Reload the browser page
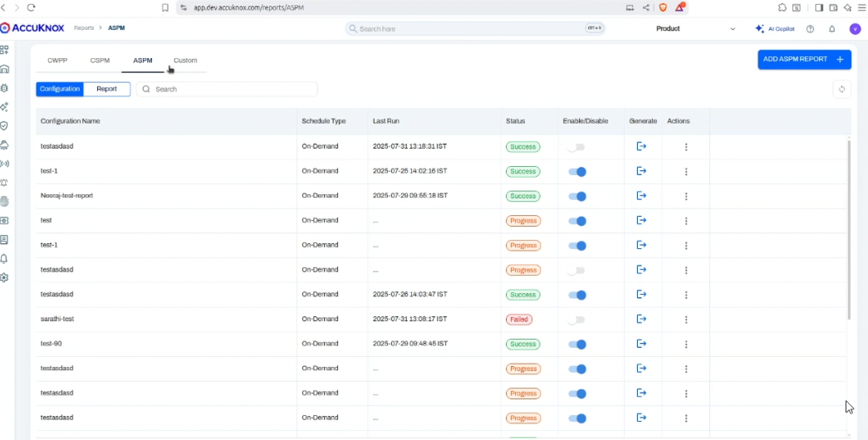This screenshot has width=868, height=440. (x=31, y=7)
